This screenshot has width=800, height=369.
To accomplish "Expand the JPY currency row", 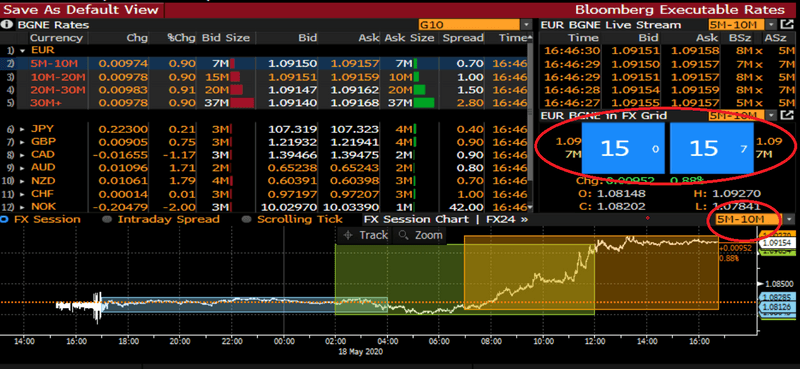I will pos(22,129).
